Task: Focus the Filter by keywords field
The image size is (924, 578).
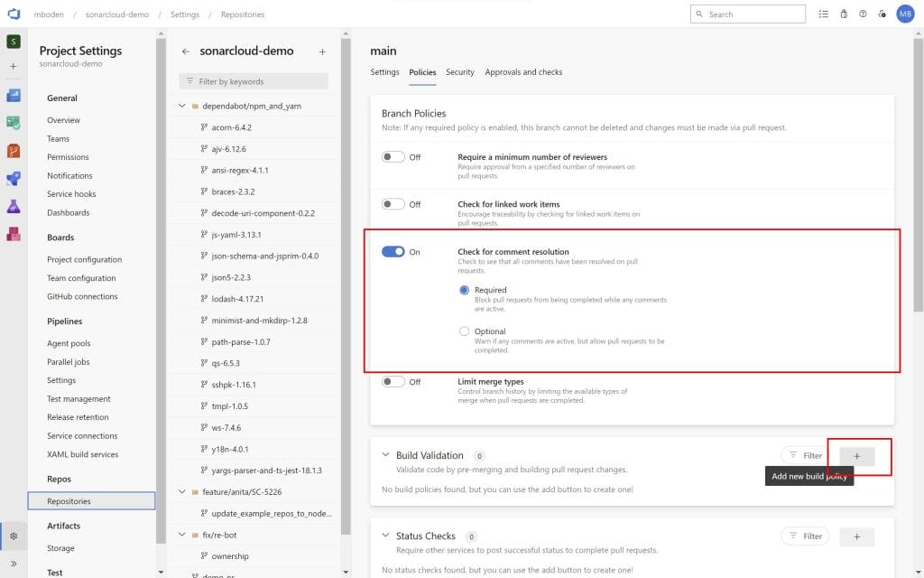Action: [x=254, y=81]
